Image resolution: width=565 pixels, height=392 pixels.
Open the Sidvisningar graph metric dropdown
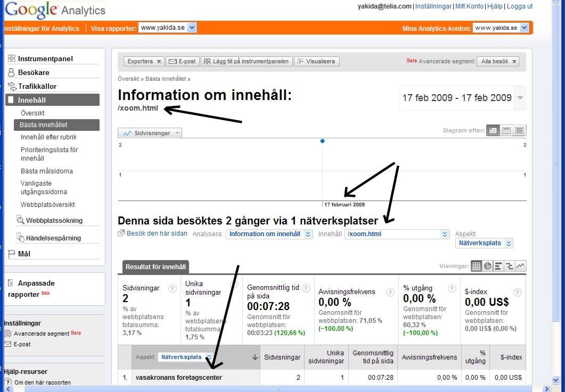(x=150, y=133)
